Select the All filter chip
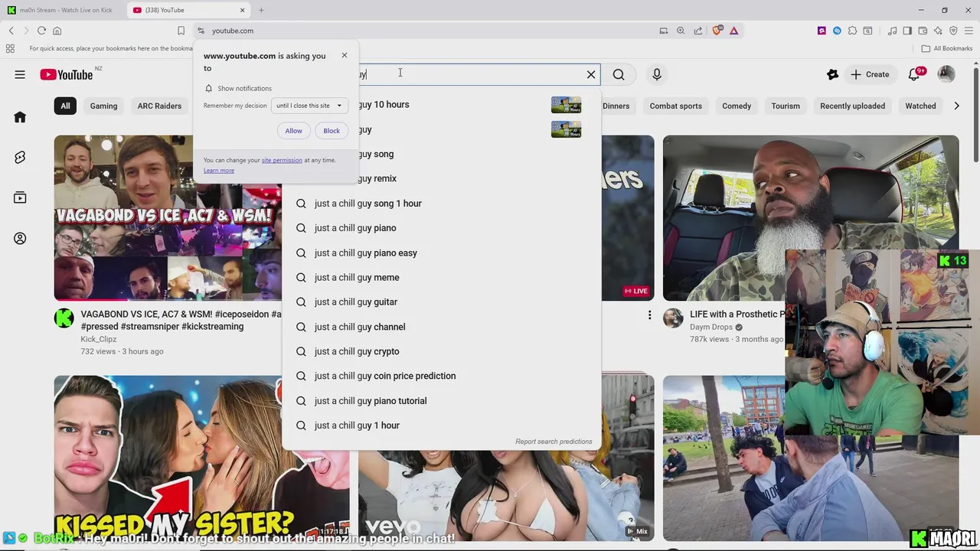This screenshot has width=980, height=551. coord(65,106)
